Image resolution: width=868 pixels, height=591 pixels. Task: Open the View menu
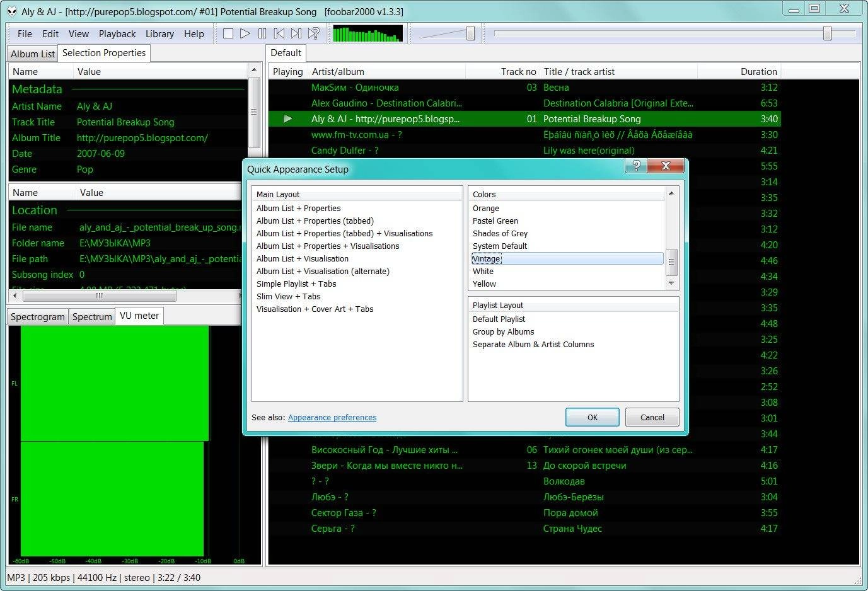click(x=79, y=34)
